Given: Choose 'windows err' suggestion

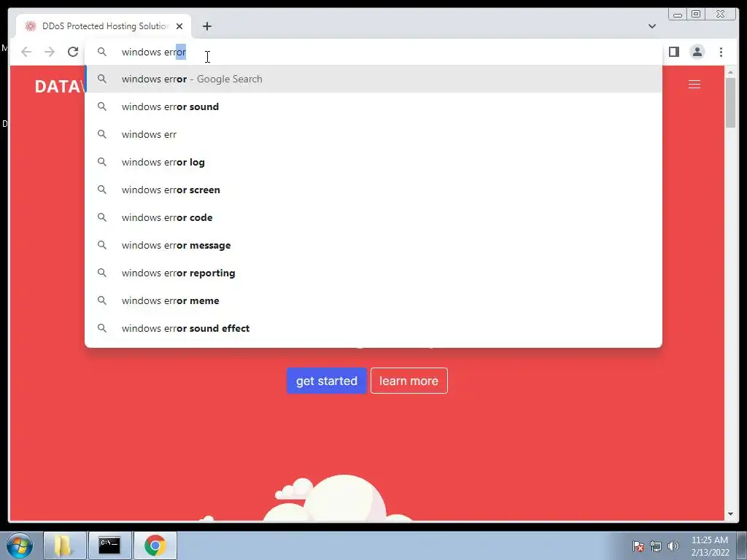Looking at the screenshot, I should coord(373,134).
